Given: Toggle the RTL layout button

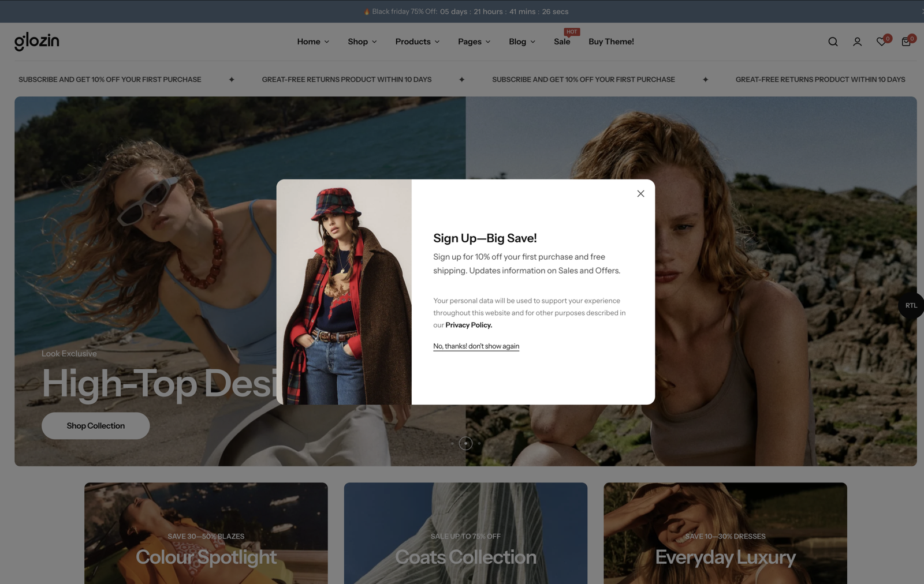Looking at the screenshot, I should coord(911,305).
